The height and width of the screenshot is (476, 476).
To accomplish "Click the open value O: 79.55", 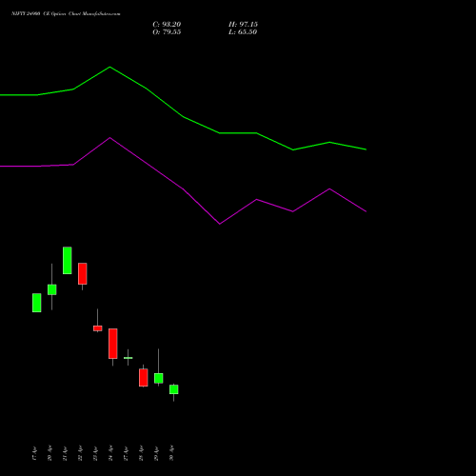I will pos(167,32).
